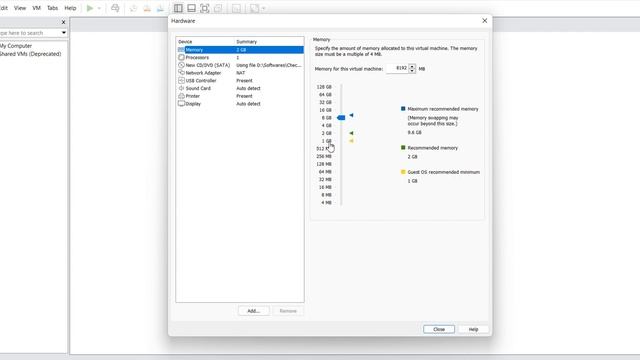Click the full screen mode toolbar icon
This screenshot has width=640, height=360.
204,8
